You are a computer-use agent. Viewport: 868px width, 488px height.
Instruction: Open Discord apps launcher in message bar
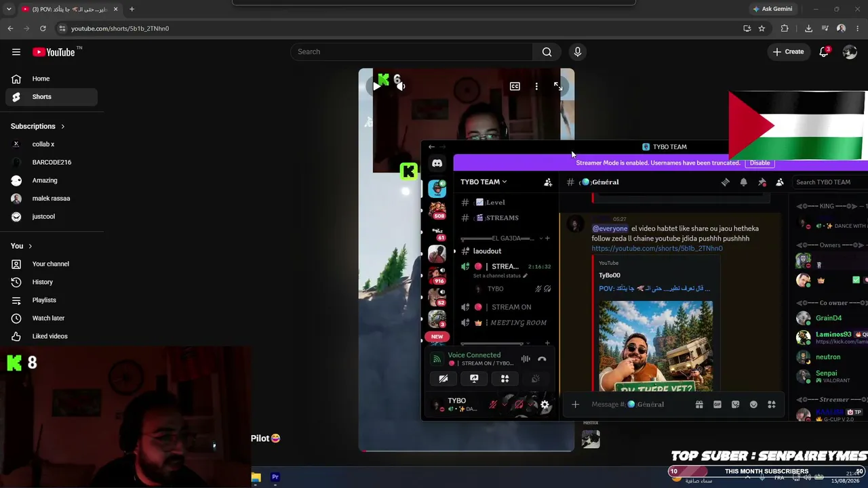tap(772, 405)
